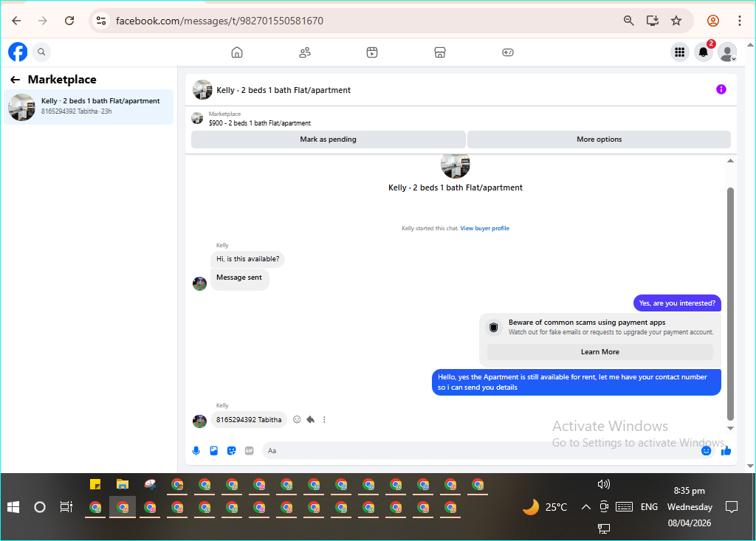Viewport: 756px width, 541px height.
Task: Click the 'Yes, are you interested?' message
Action: pos(677,303)
